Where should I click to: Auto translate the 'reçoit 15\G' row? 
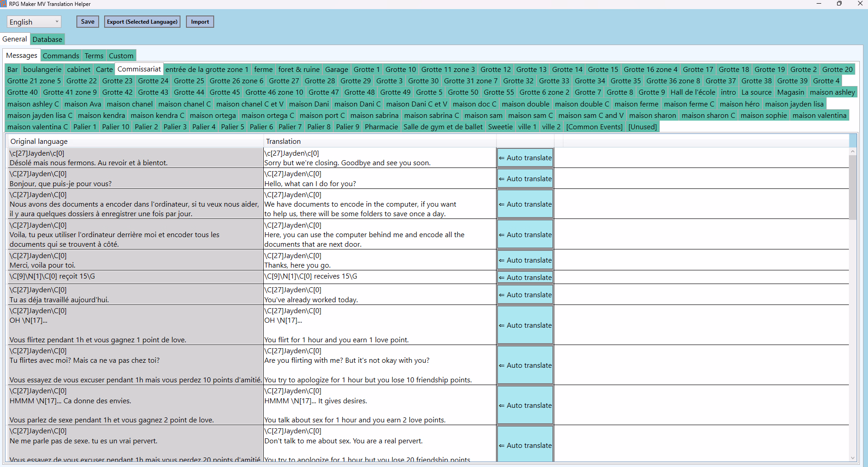click(525, 277)
